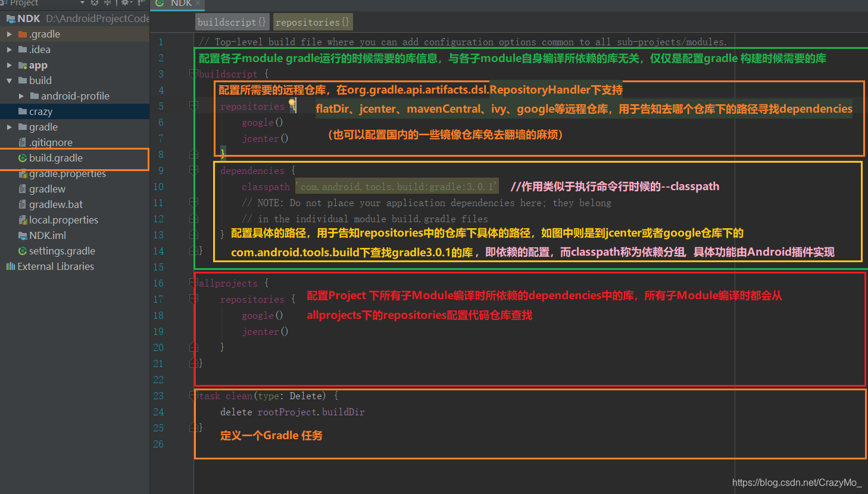Close the NDK editor tab
This screenshot has width=868, height=494.
coord(198,3)
